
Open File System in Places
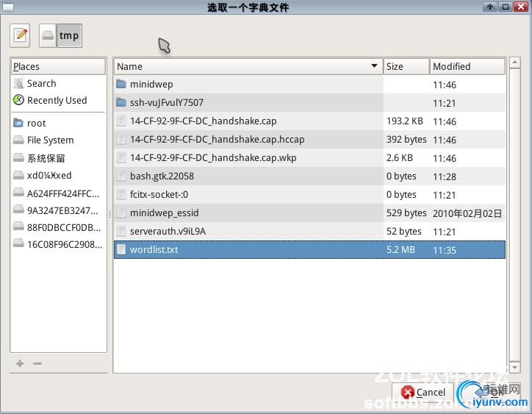pyautogui.click(x=58, y=140)
